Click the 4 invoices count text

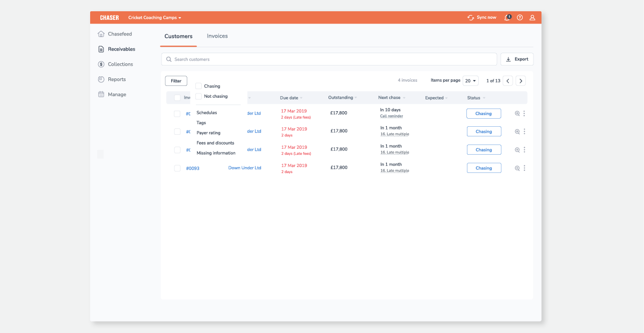pyautogui.click(x=407, y=80)
